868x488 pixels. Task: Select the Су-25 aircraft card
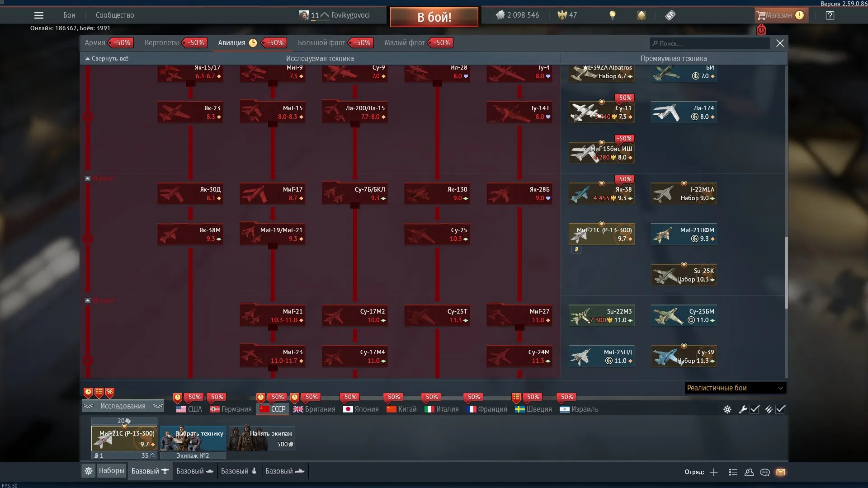point(437,234)
